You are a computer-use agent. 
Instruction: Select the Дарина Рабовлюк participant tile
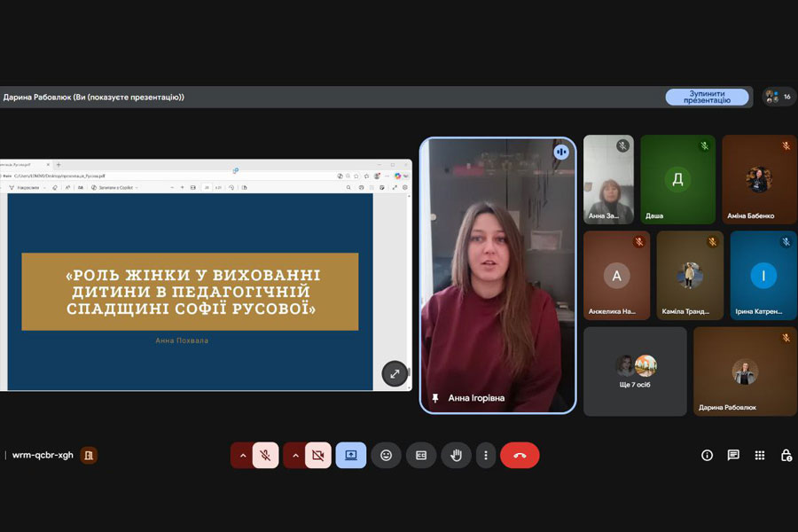point(745,372)
